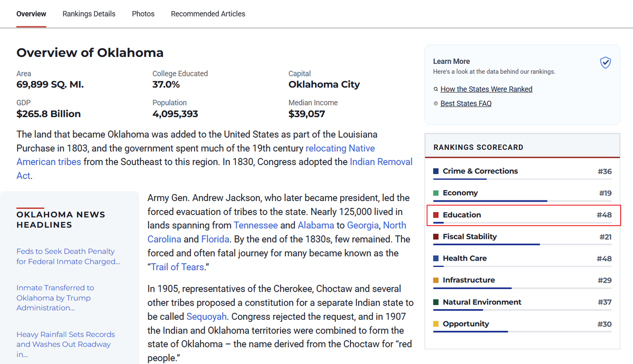This screenshot has height=364, width=633.
Task: Click the Fiscal Stability progress bar
Action: (522, 244)
